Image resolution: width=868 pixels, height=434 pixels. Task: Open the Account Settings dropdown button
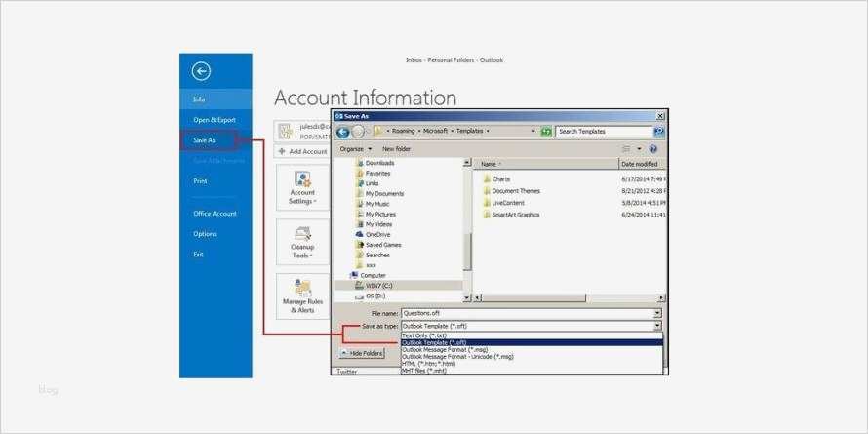(x=302, y=187)
